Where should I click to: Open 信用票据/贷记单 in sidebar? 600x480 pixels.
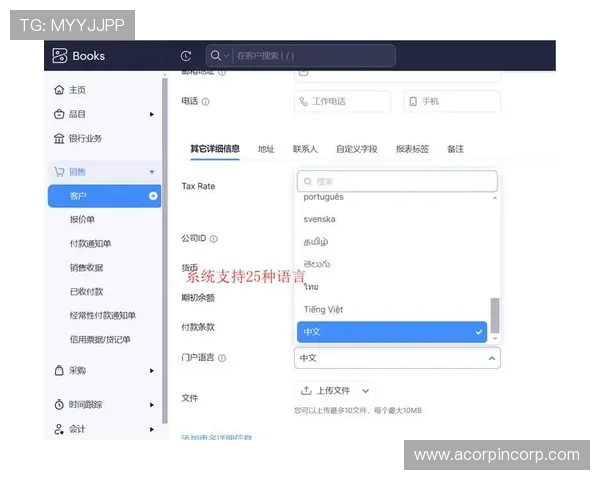pyautogui.click(x=100, y=340)
